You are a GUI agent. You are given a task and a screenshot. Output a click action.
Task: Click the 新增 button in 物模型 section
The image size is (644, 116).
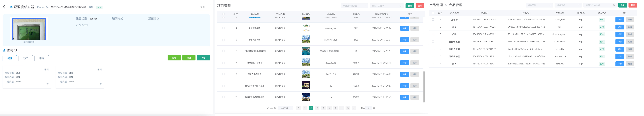(x=203, y=58)
